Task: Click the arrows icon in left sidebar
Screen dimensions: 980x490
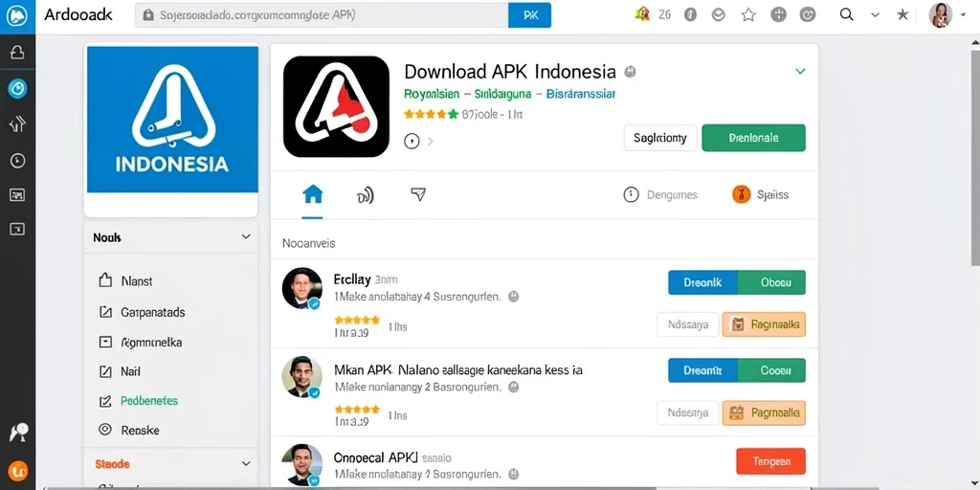Action: coord(17,124)
